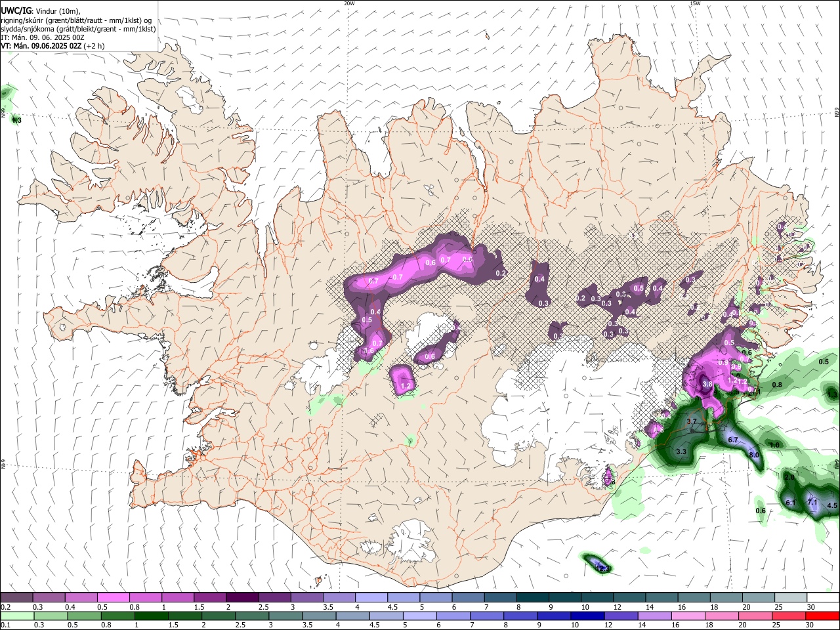The height and width of the screenshot is (630, 840).
Task: Click the 7.1 value in the southeast sea
Action: coord(812,503)
